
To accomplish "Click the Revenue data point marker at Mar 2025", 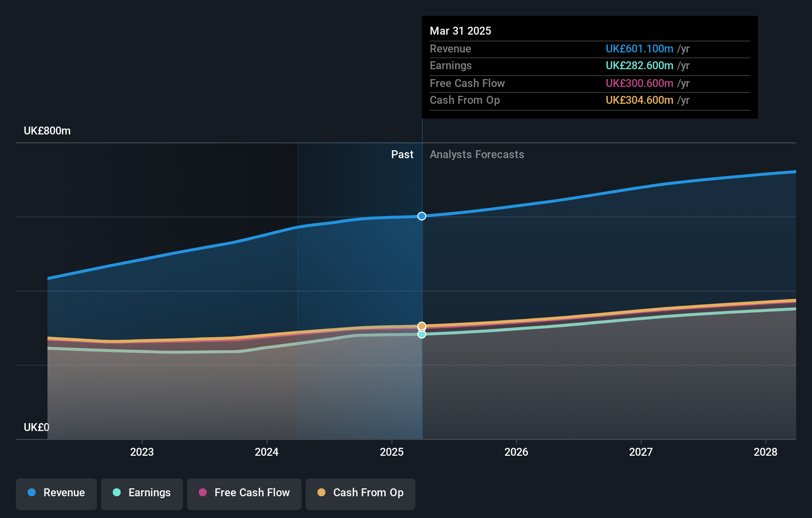I will point(422,216).
